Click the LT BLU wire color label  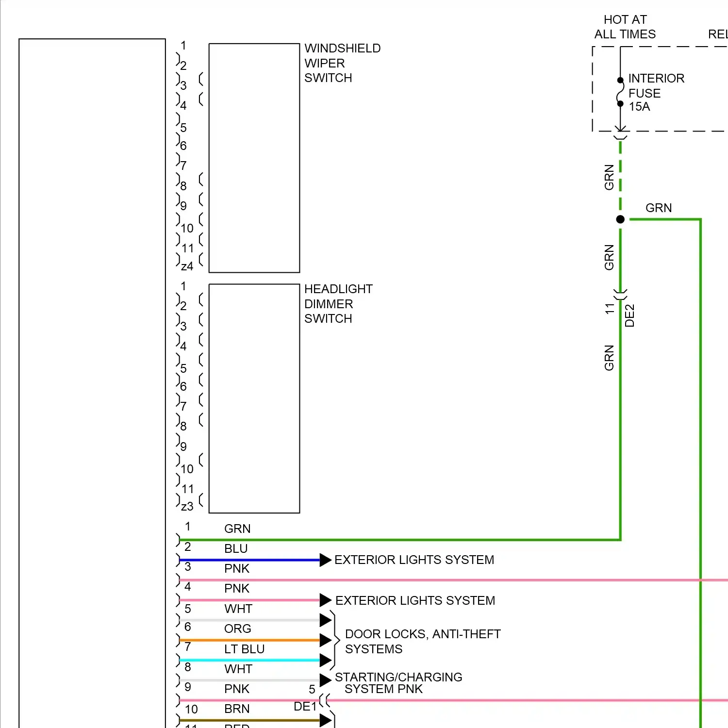[x=244, y=649]
